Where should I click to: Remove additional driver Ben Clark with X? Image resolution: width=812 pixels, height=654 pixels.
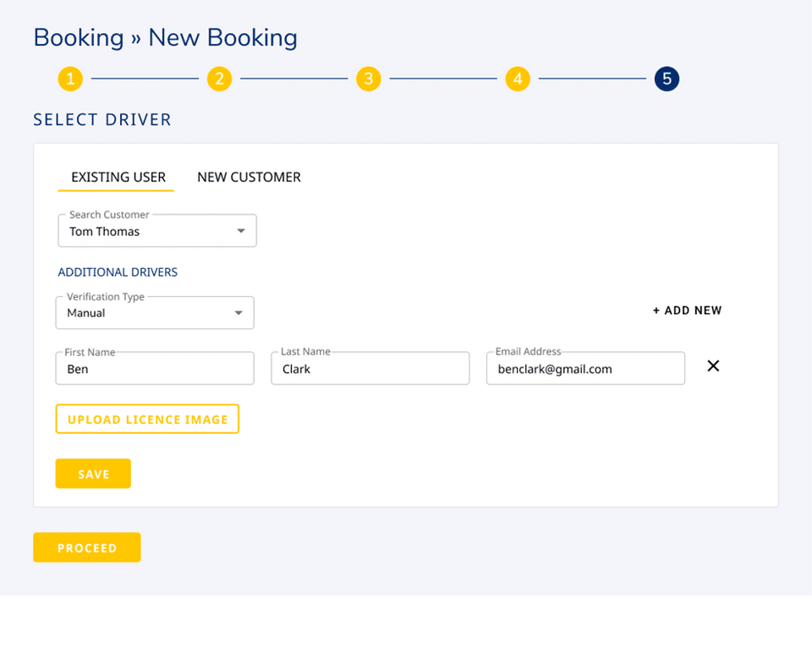tap(713, 365)
